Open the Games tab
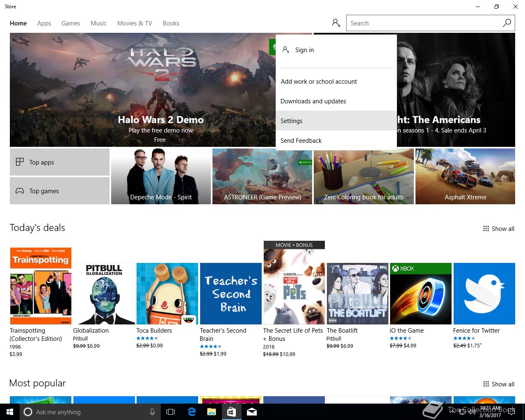The image size is (525, 420). pos(71,23)
